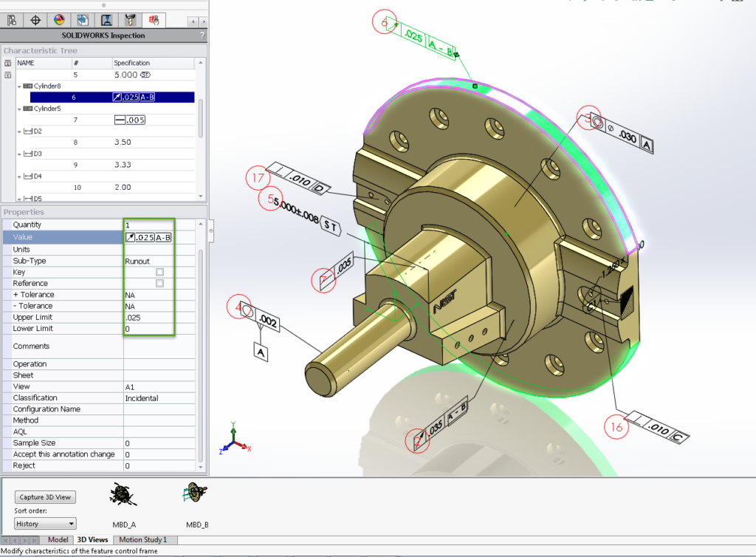
Task: Click the help question mark icon
Action: [x=202, y=35]
